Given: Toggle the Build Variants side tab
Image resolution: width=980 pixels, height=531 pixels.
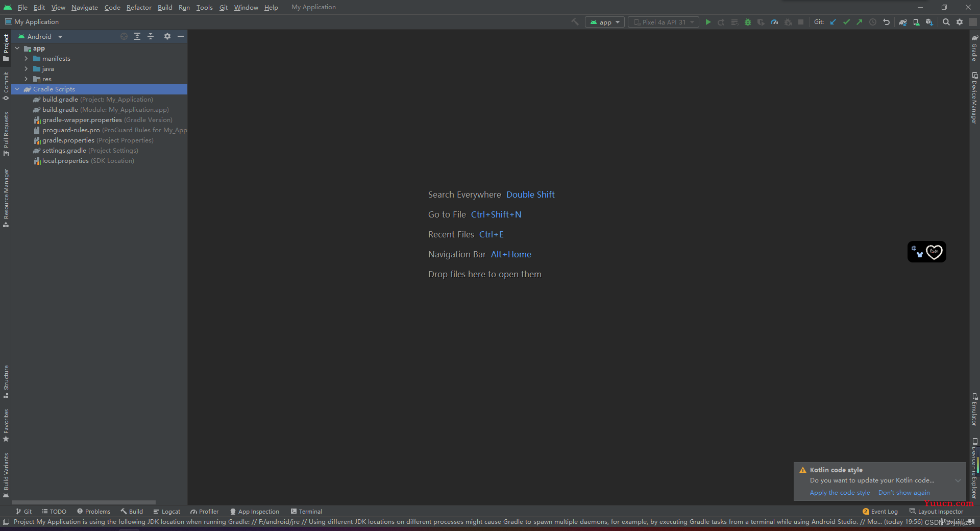Looking at the screenshot, I should [6, 475].
